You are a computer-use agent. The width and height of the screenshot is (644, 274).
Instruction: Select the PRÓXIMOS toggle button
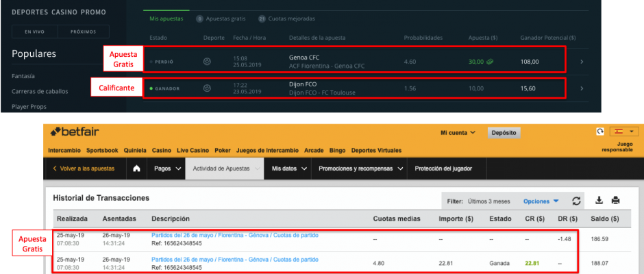pyautogui.click(x=84, y=32)
